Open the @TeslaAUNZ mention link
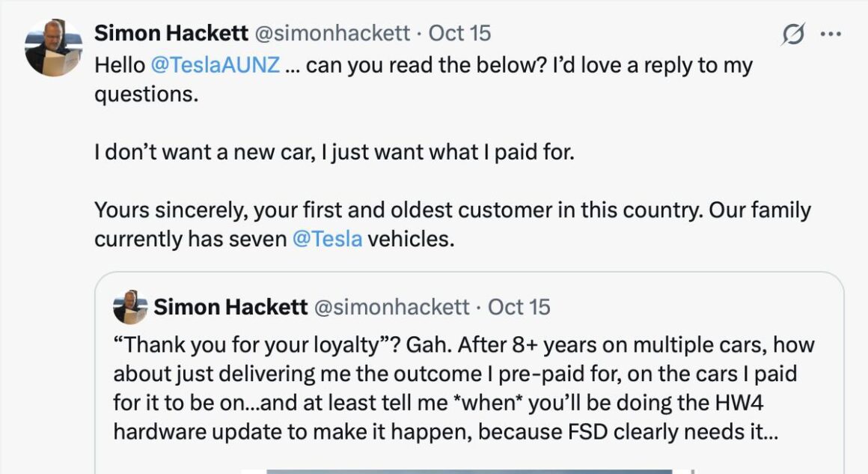This screenshot has width=868, height=474. (216, 65)
